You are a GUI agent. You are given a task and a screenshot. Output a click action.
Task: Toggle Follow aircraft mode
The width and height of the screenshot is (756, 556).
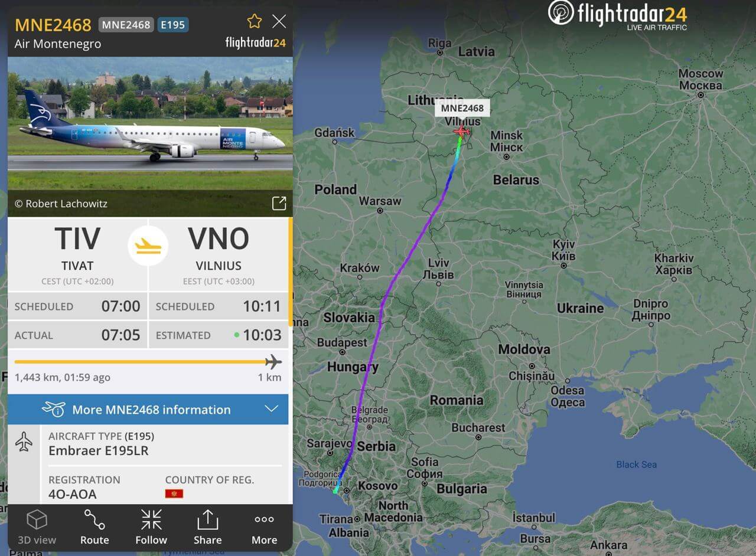click(151, 527)
